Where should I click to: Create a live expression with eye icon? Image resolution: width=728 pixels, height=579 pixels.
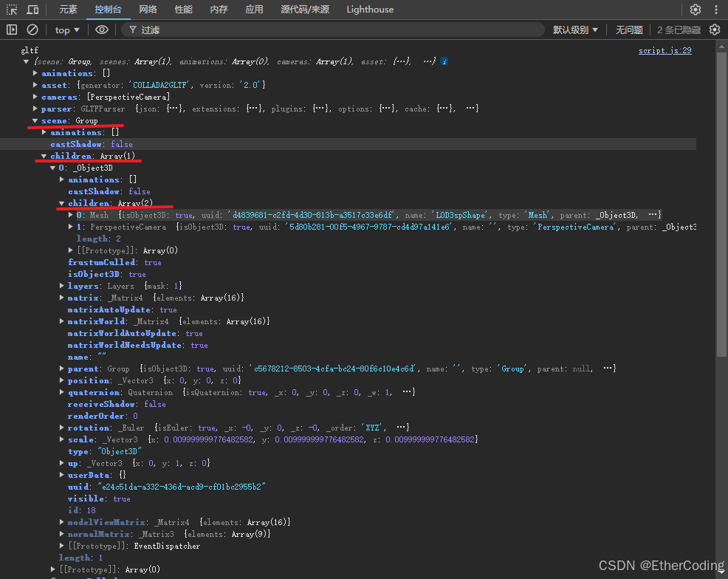102,30
